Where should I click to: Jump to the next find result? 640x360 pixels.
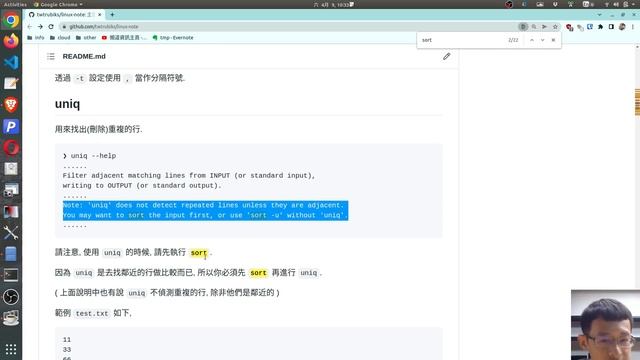[x=542, y=40]
